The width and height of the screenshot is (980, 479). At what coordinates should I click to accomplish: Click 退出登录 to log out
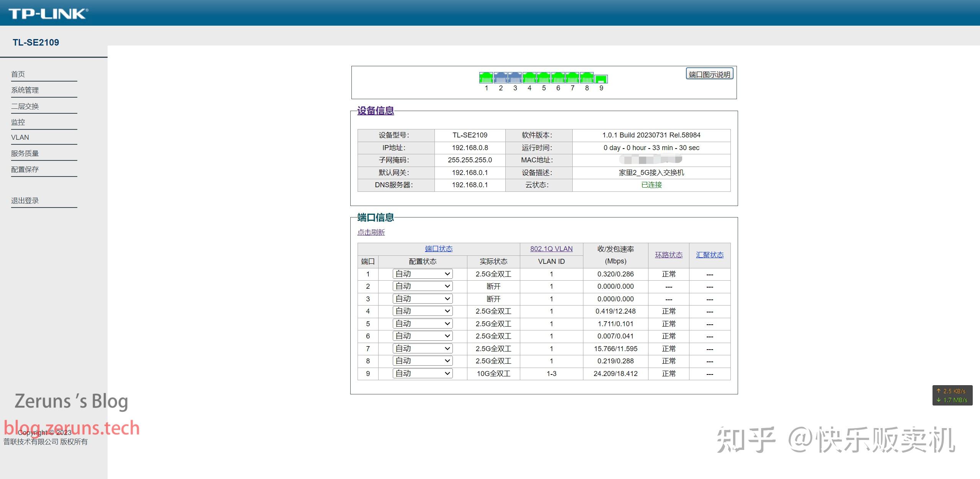(25, 201)
